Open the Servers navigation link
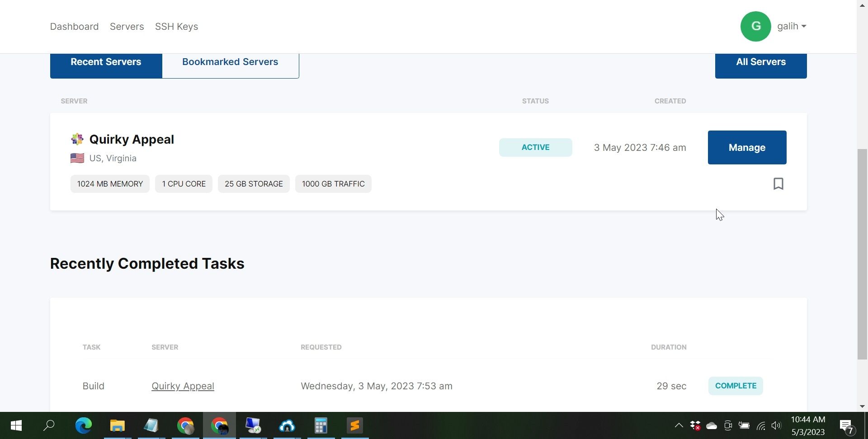 [x=127, y=27]
